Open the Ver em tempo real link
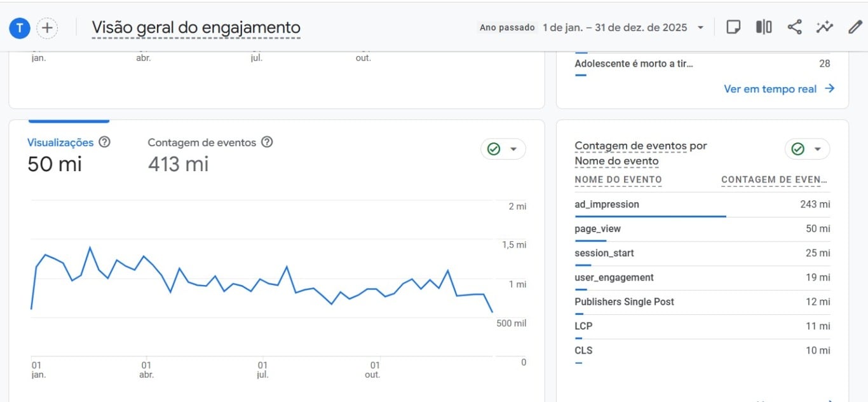 (x=778, y=89)
